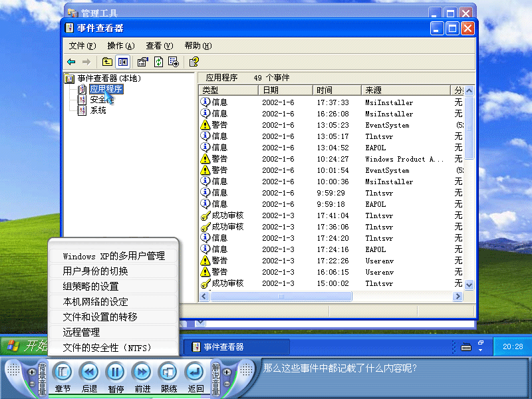Click the info icon of the 13:05:17 event

pyautogui.click(x=205, y=136)
